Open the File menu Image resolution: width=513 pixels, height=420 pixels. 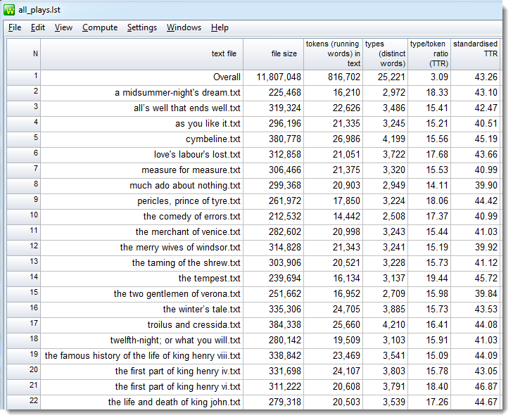click(x=15, y=27)
